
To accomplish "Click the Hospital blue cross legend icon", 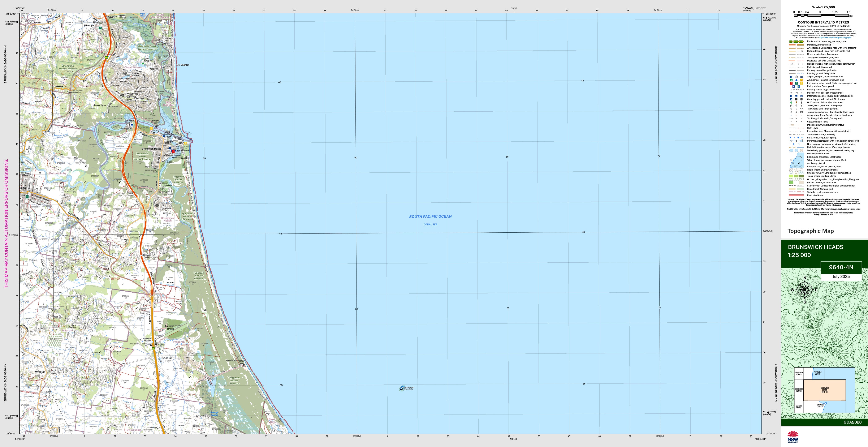I will 796,80.
